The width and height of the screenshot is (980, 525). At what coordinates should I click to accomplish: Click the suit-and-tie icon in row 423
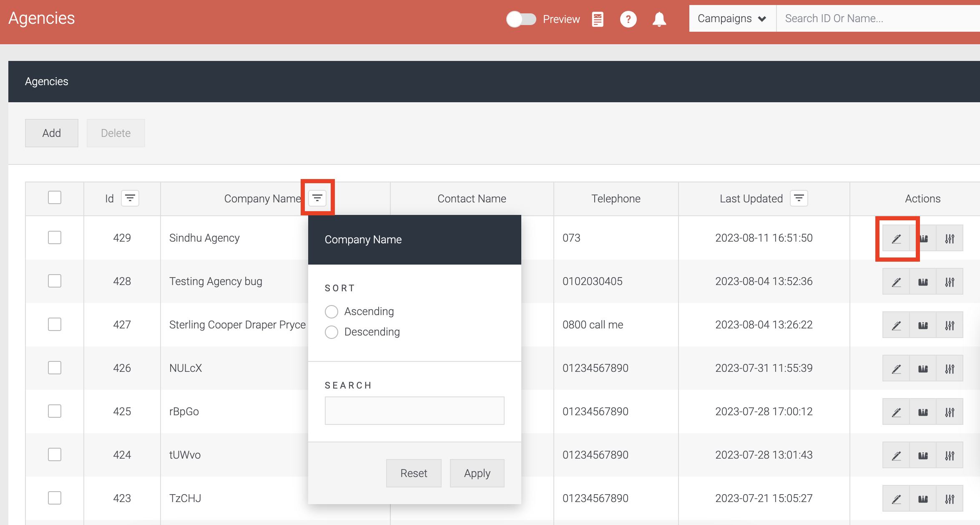pos(923,499)
